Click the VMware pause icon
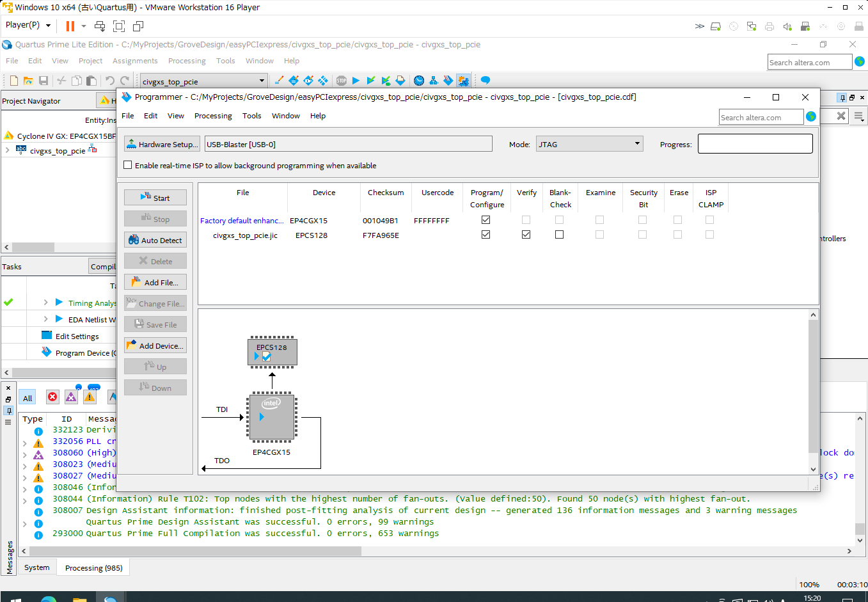 (x=70, y=26)
